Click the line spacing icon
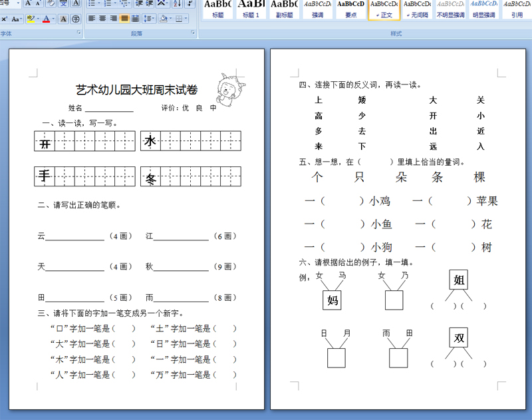Screen dimensions: 532x420 pyautogui.click(x=147, y=19)
